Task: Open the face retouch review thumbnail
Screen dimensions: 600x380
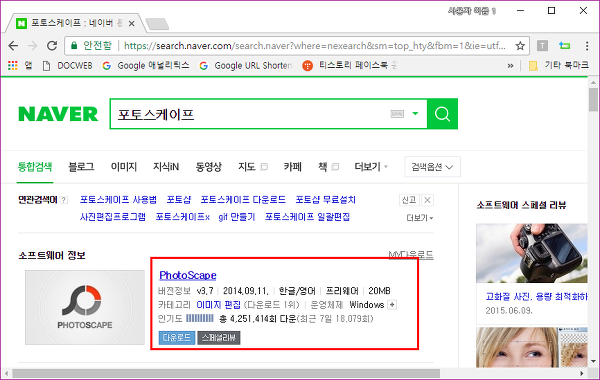Action: 532,347
